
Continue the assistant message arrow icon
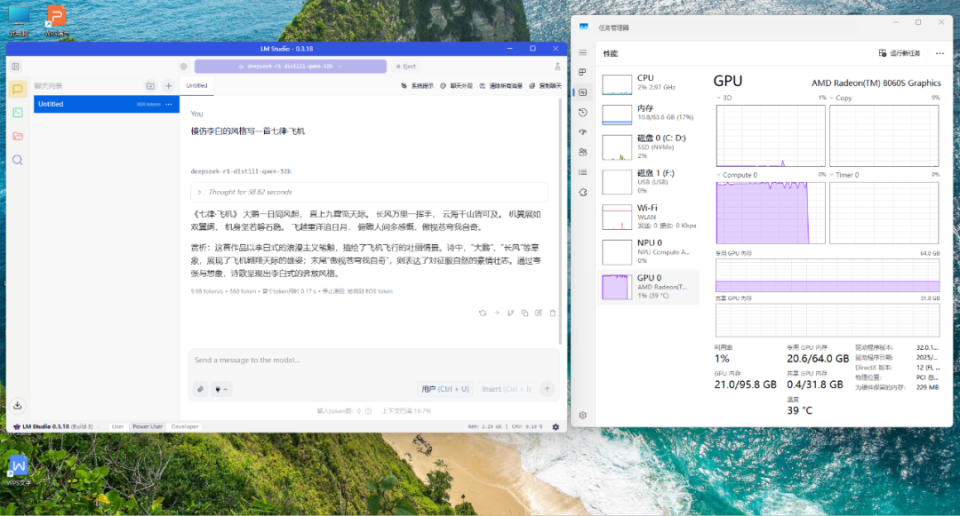tap(497, 313)
